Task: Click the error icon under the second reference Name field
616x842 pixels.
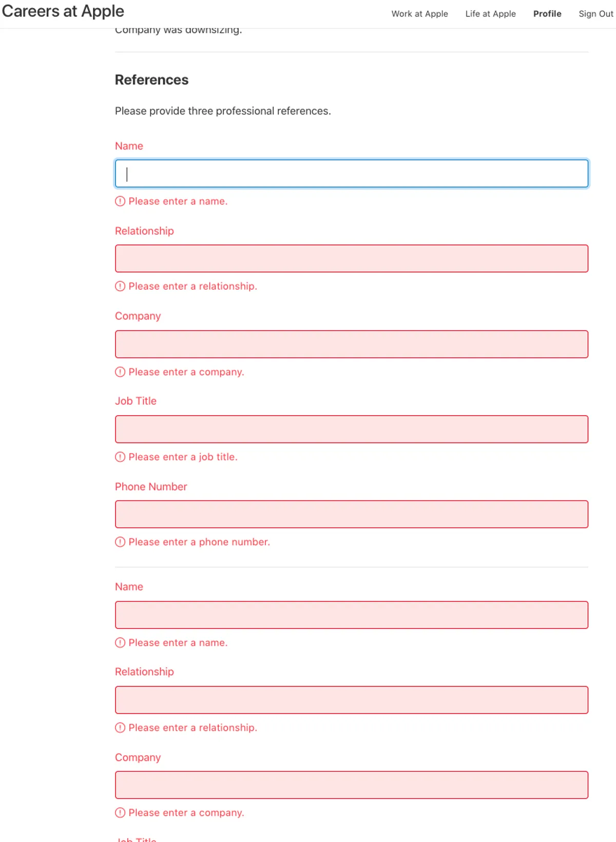Action: (x=120, y=643)
